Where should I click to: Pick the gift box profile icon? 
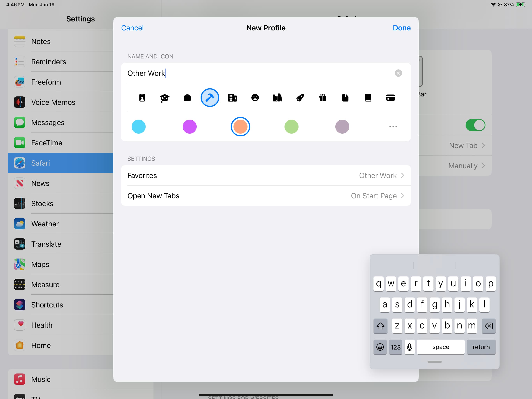click(x=322, y=98)
